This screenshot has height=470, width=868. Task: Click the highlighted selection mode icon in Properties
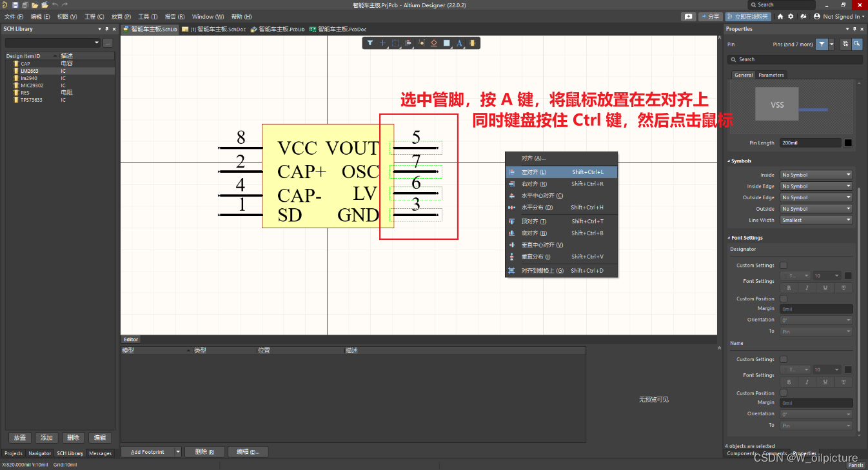coord(857,44)
